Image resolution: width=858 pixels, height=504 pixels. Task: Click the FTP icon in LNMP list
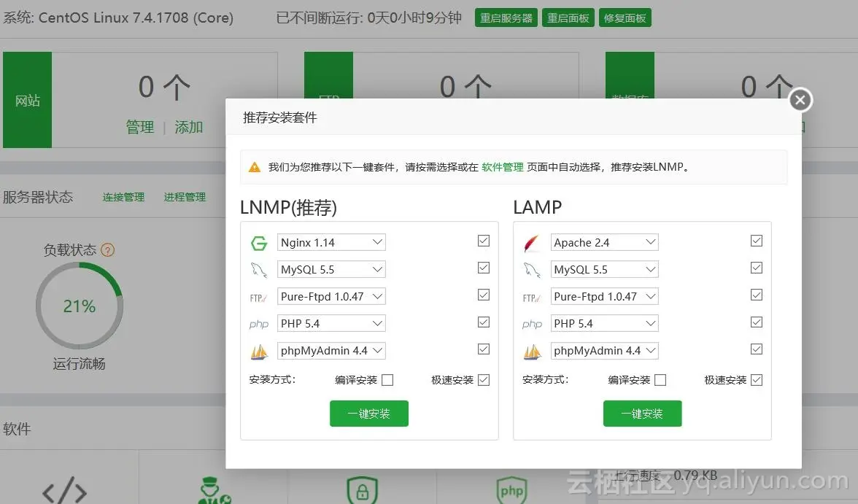(258, 298)
